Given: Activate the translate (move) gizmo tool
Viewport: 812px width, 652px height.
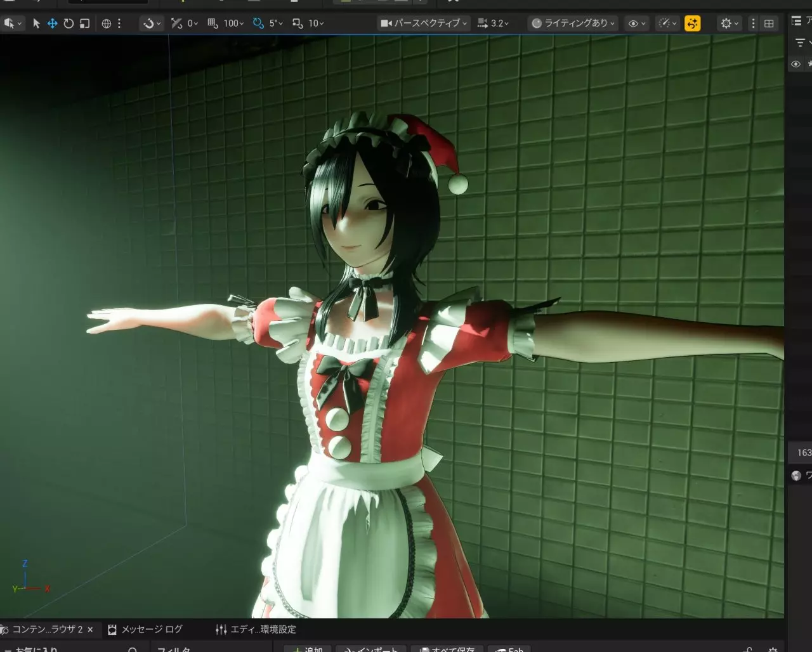Looking at the screenshot, I should [52, 23].
